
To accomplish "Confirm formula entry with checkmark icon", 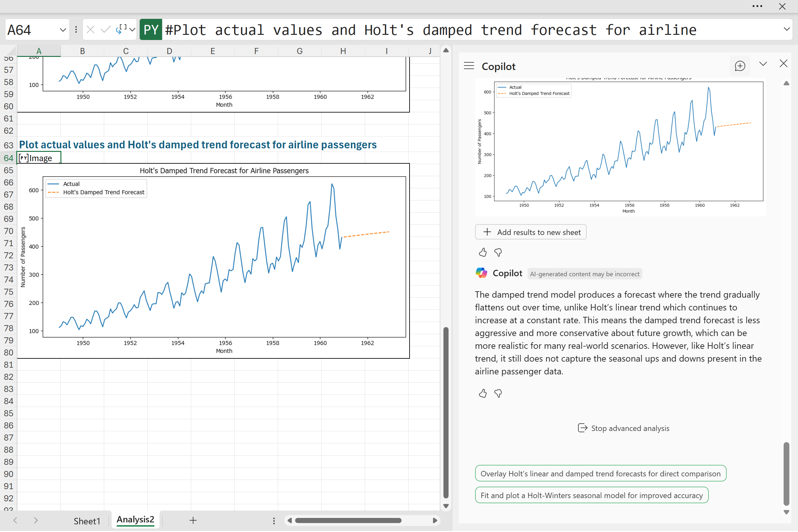I will [x=106, y=30].
